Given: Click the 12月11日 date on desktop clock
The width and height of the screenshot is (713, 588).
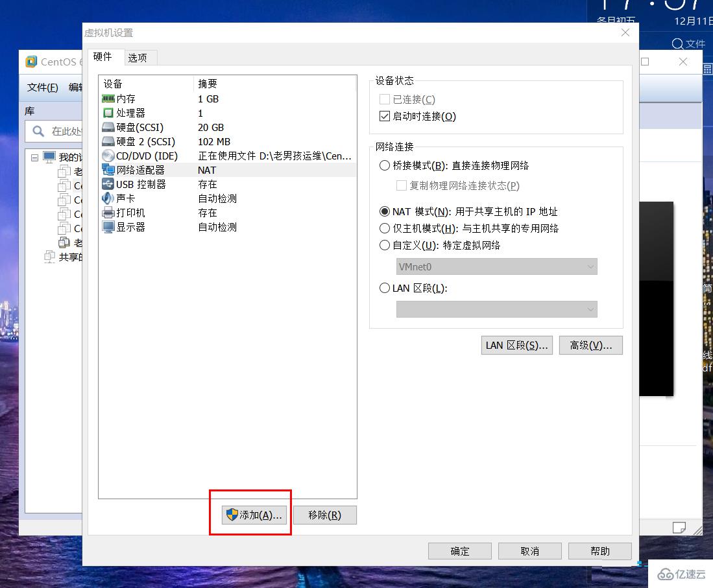Looking at the screenshot, I should tap(693, 21).
